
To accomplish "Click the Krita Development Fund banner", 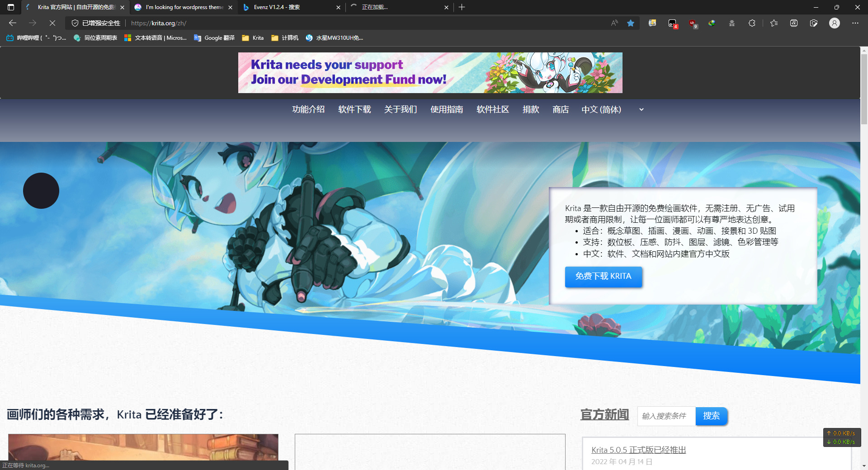I will coord(430,73).
